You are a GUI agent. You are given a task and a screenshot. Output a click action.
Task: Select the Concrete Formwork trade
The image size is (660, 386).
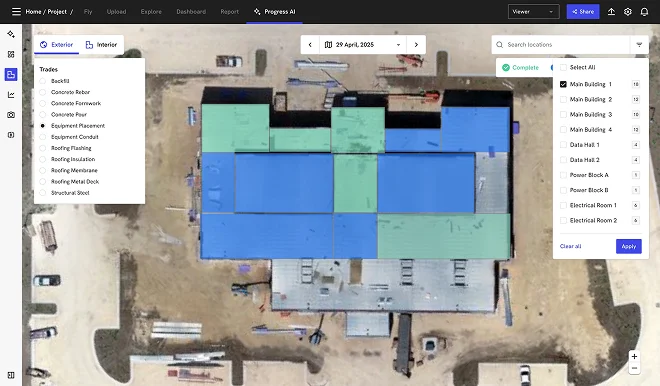pyautogui.click(x=43, y=103)
